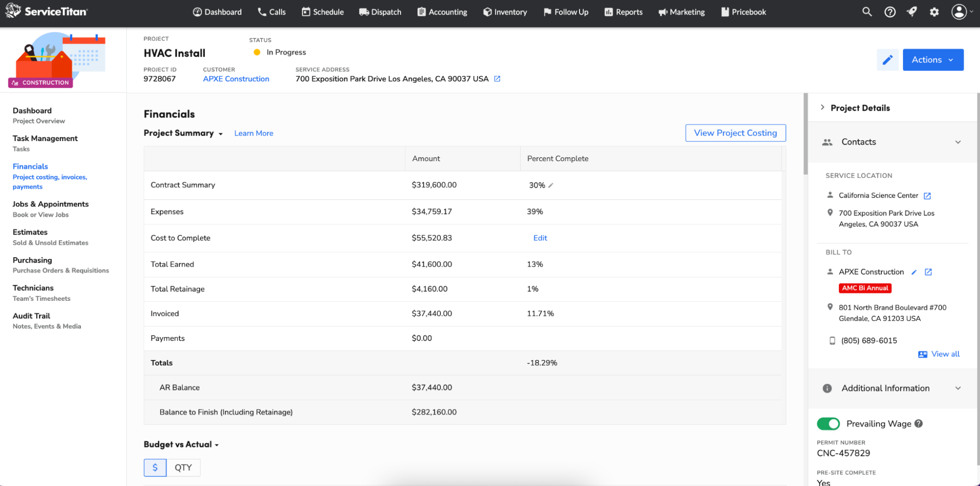Select the dollar sign view toggle

155,467
